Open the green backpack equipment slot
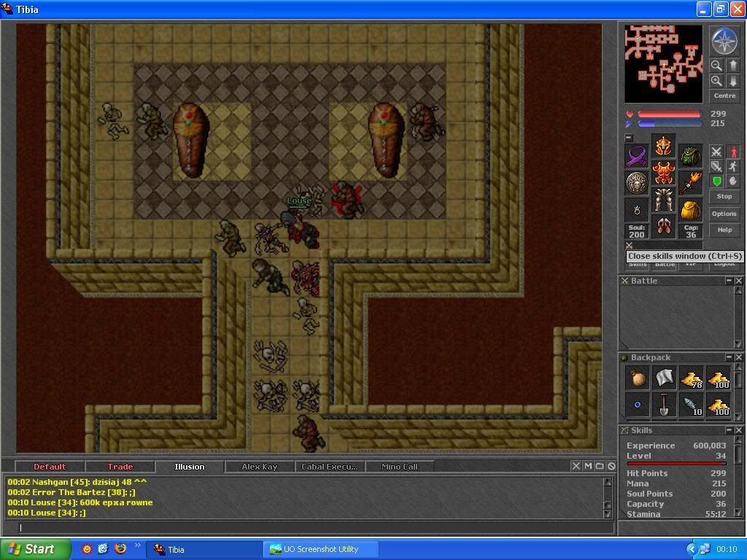 (x=691, y=156)
